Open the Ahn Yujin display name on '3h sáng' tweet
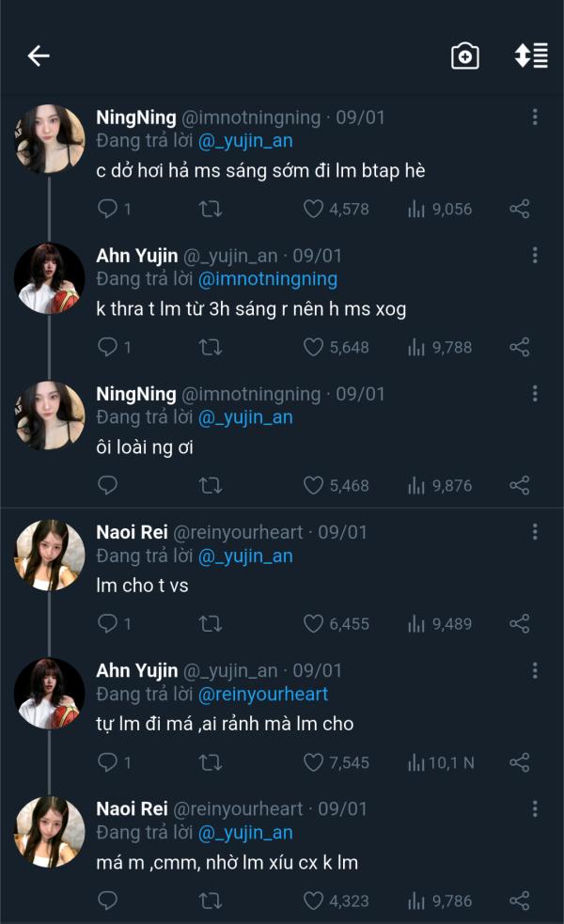 pyautogui.click(x=136, y=256)
